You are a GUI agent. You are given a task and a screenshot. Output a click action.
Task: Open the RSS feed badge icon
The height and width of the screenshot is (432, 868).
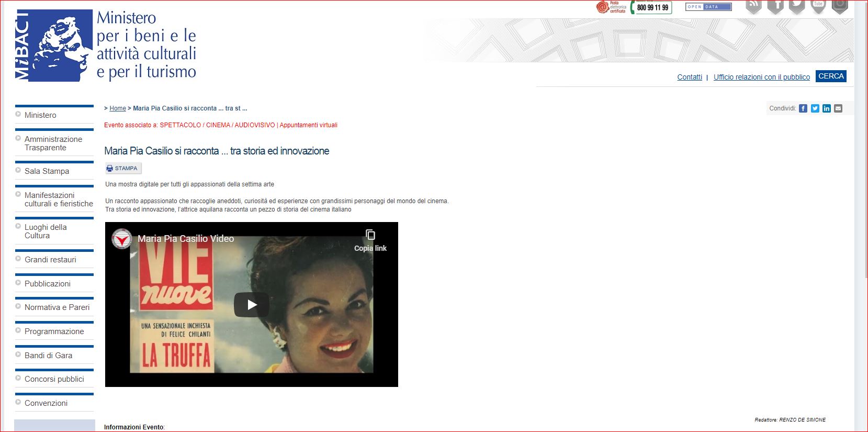[753, 6]
